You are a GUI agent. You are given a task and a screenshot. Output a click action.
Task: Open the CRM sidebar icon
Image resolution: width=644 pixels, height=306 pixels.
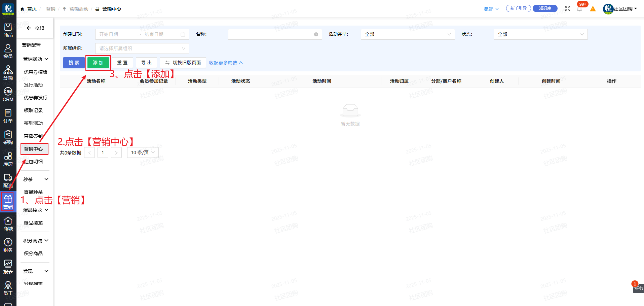(x=8, y=95)
